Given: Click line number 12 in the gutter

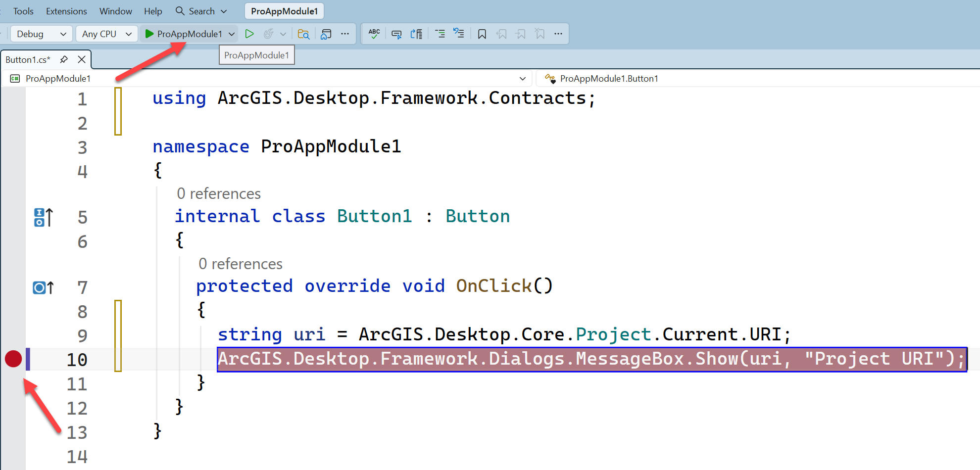Looking at the screenshot, I should coord(77,408).
